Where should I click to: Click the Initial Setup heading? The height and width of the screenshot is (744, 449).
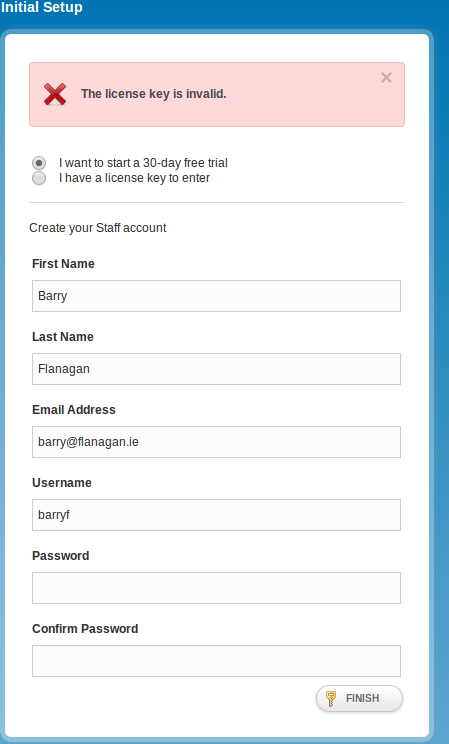pyautogui.click(x=41, y=7)
